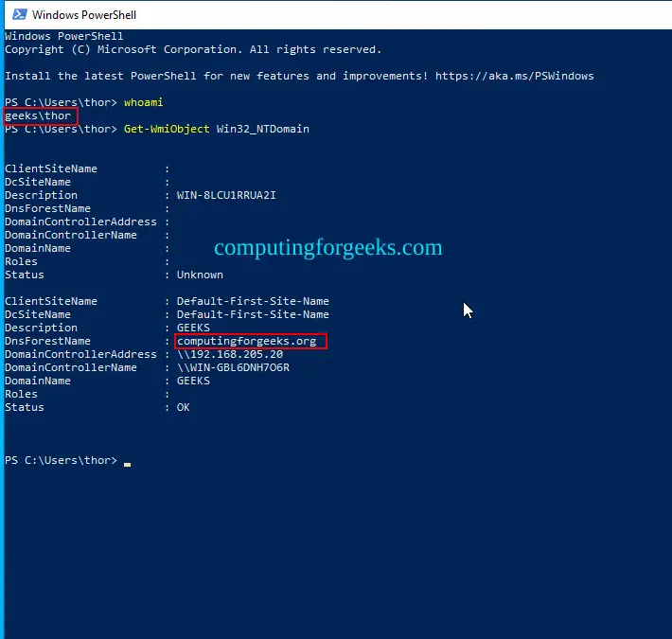Click the Windows PowerShell window title text
The image size is (672, 639).
tap(84, 15)
